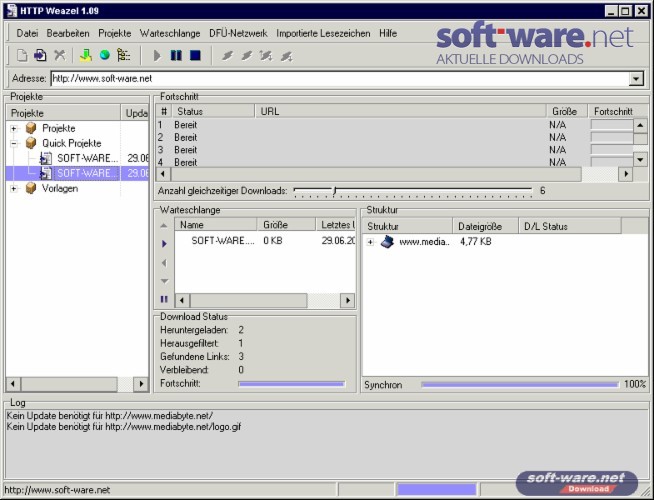654x500 pixels.
Task: Expand the Projekte tree node
Action: [x=14, y=128]
